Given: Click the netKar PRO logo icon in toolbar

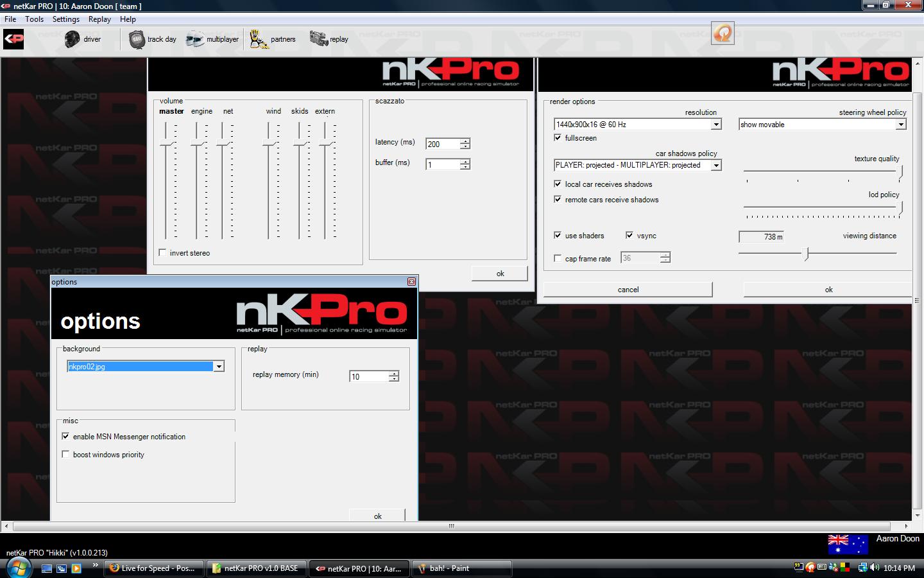Looking at the screenshot, I should point(13,39).
